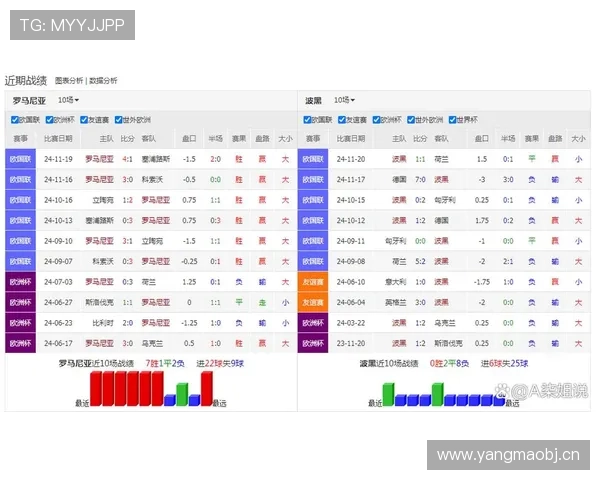Click the isolated red bar nearest 最远 in 罗马尼亚's chart
The width and height of the screenshot is (600, 480).
pyautogui.click(x=207, y=389)
